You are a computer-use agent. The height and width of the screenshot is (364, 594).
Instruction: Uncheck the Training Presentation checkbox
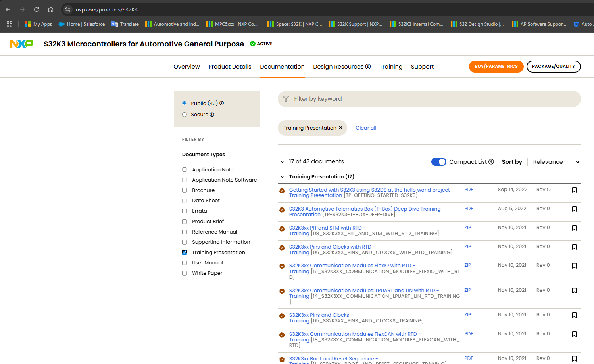point(185,253)
